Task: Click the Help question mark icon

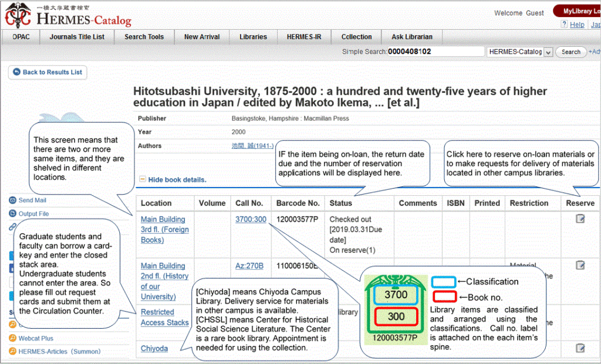Action: pyautogui.click(x=564, y=24)
